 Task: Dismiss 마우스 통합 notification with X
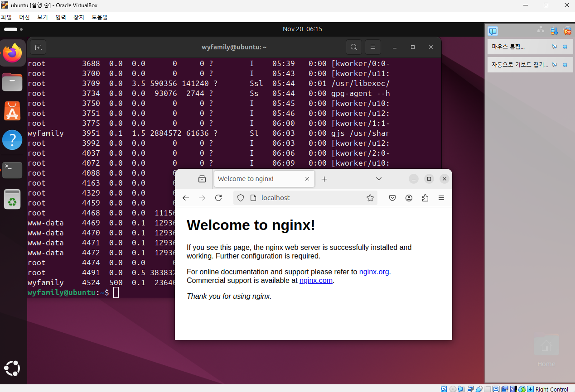[x=565, y=47]
